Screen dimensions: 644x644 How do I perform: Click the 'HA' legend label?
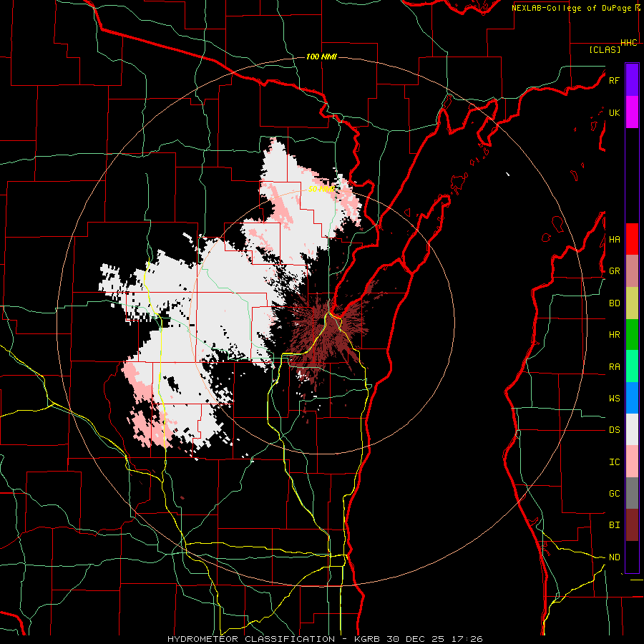point(615,240)
